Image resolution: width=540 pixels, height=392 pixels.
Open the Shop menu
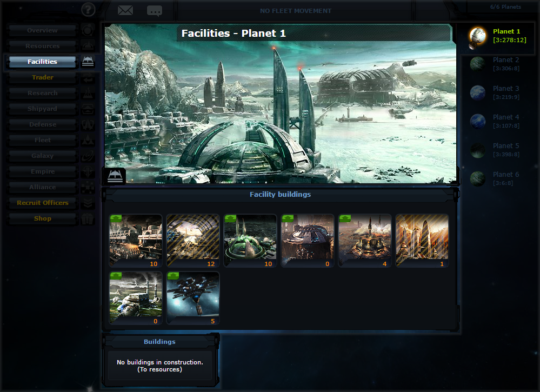pyautogui.click(x=42, y=218)
